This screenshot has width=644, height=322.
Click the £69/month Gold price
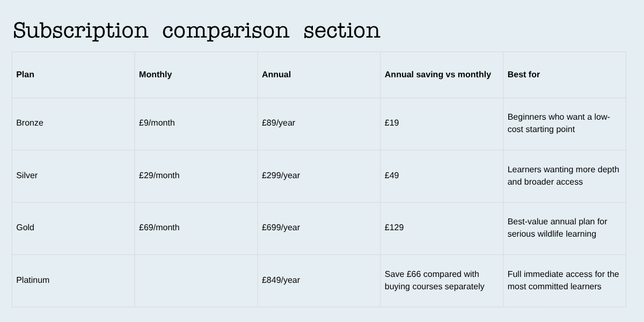tap(159, 228)
